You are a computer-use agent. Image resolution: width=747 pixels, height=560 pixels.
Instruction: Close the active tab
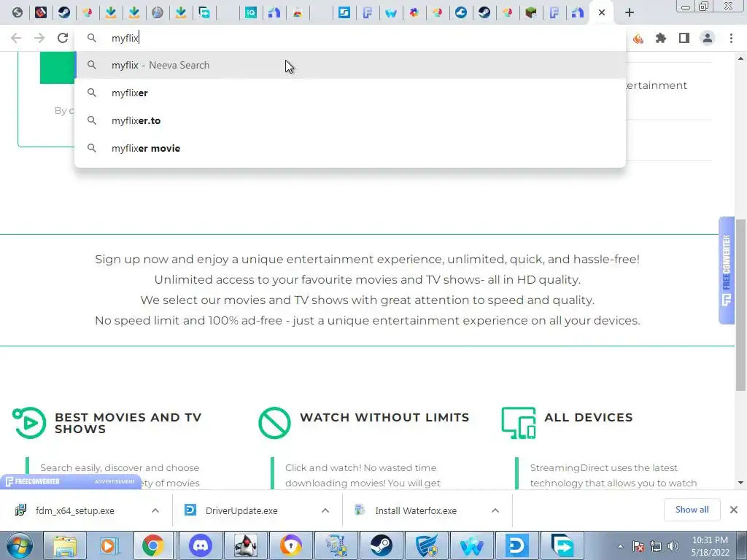point(602,12)
